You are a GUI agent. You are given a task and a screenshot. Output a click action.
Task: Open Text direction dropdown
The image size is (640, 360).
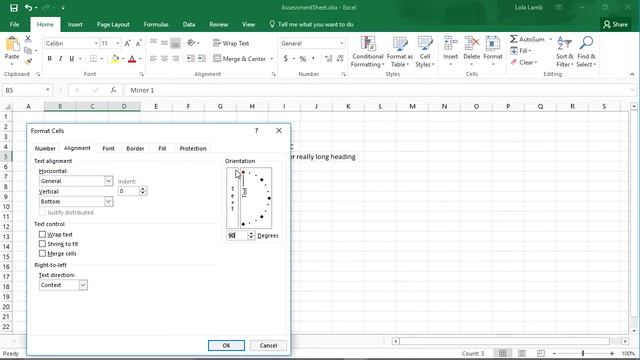(83, 285)
